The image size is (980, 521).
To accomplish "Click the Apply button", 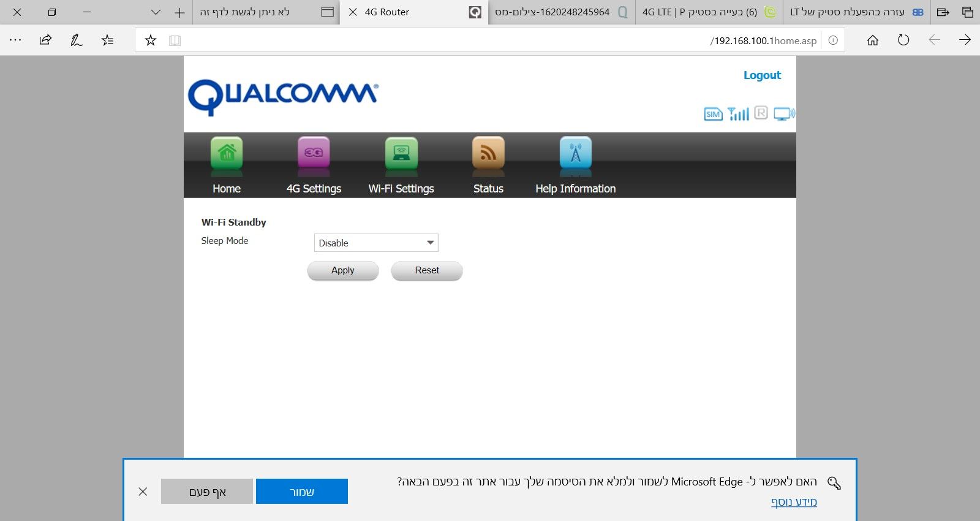I will (x=343, y=271).
